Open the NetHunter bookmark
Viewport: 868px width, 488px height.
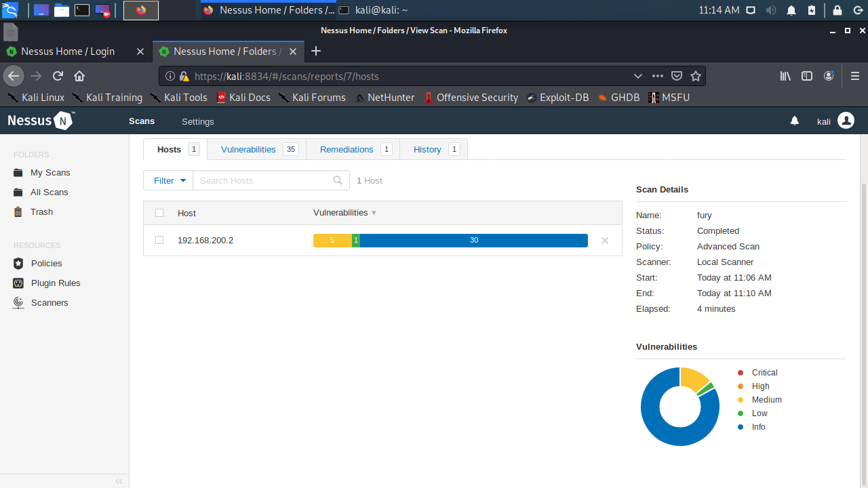pyautogui.click(x=384, y=98)
